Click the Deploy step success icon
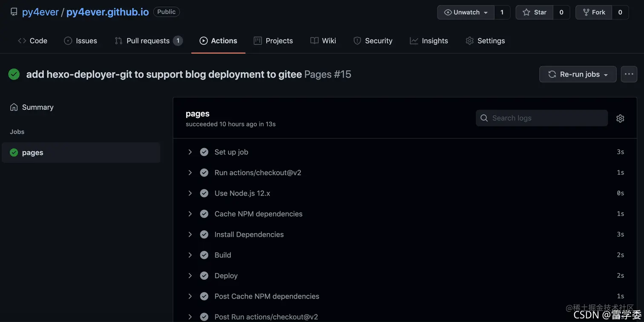Screen dimensions: 644x322 click(x=204, y=276)
